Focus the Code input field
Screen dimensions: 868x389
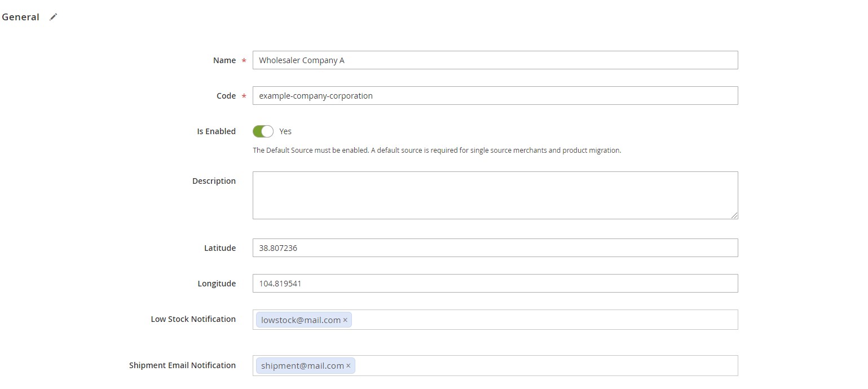click(495, 96)
